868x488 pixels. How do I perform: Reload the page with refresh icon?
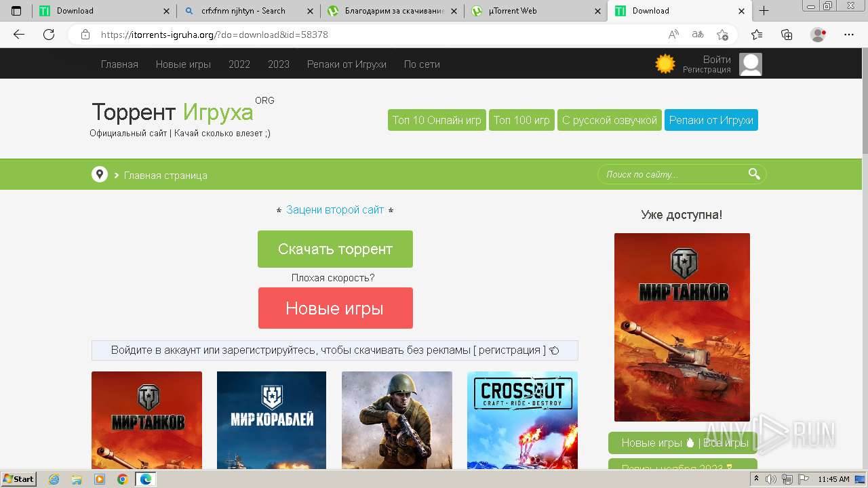coord(49,35)
